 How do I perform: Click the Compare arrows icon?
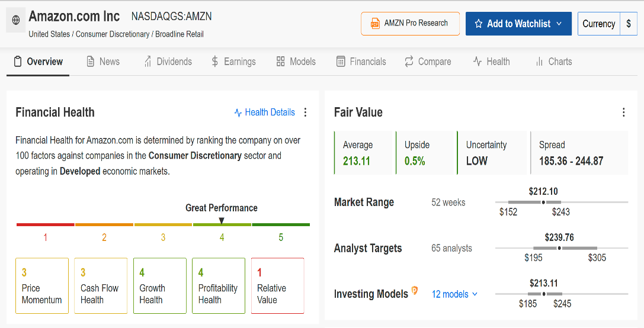[409, 62]
